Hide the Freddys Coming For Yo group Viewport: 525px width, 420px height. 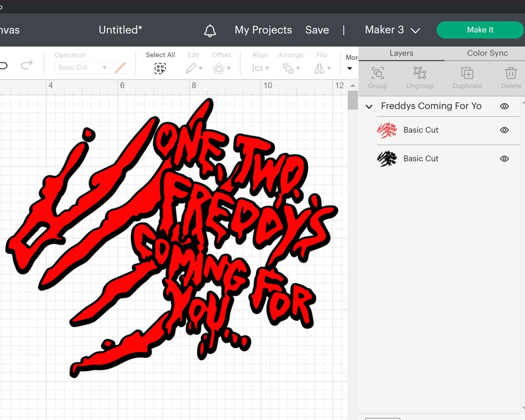point(505,106)
